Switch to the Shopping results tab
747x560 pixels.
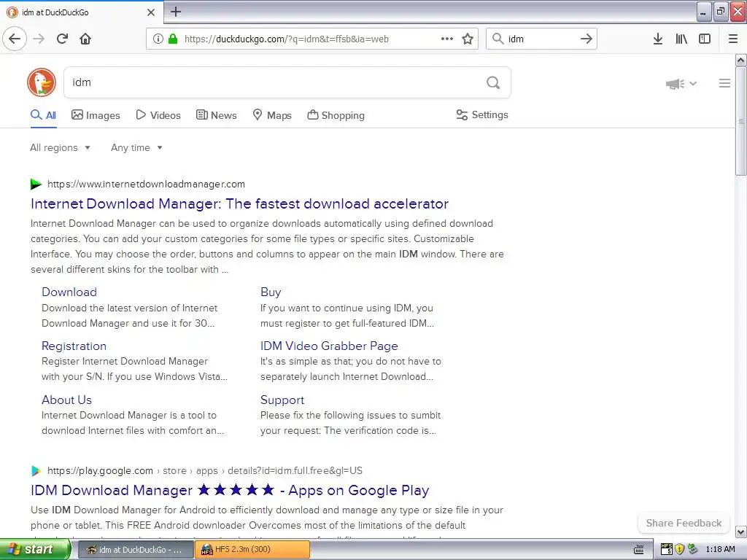336,115
